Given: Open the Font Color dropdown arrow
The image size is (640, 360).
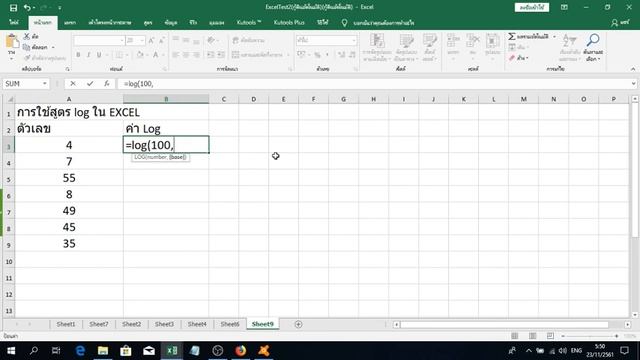Looking at the screenshot, I should [x=163, y=55].
